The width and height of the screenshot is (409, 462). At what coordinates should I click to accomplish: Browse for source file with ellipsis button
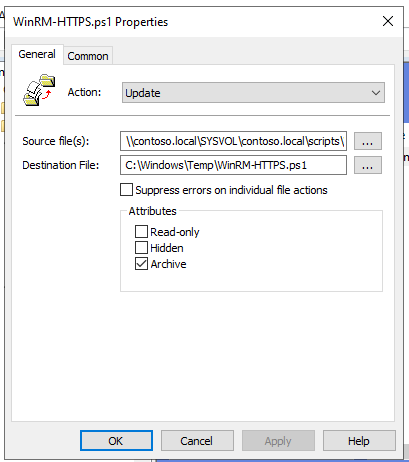[x=367, y=141]
